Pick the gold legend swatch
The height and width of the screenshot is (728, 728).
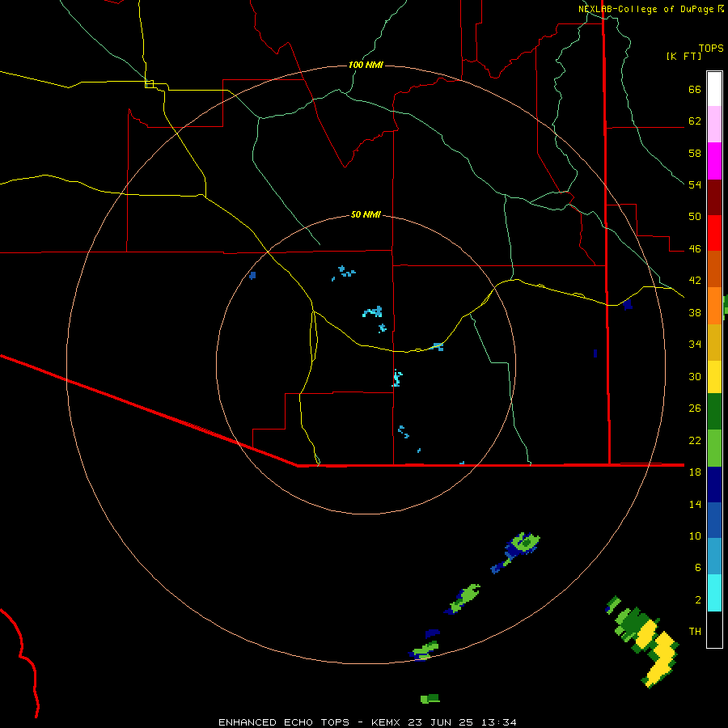[714, 342]
